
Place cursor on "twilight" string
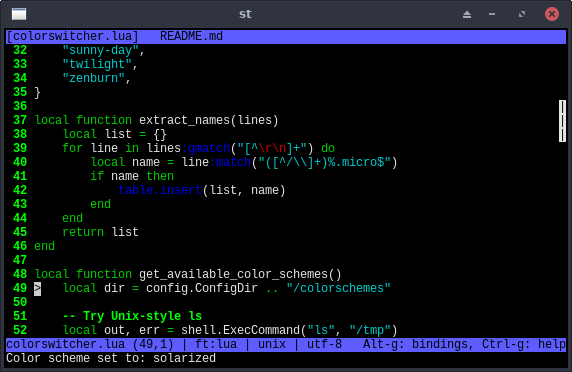(97, 64)
